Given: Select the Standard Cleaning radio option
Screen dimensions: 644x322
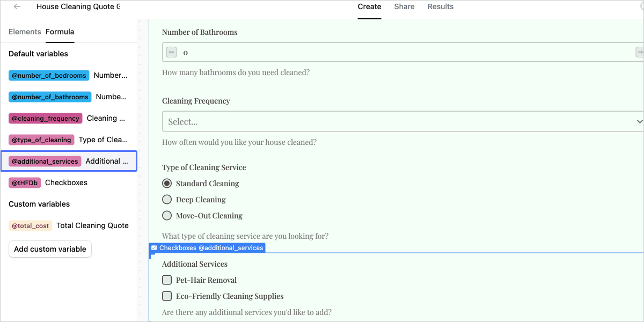Looking at the screenshot, I should pos(167,184).
